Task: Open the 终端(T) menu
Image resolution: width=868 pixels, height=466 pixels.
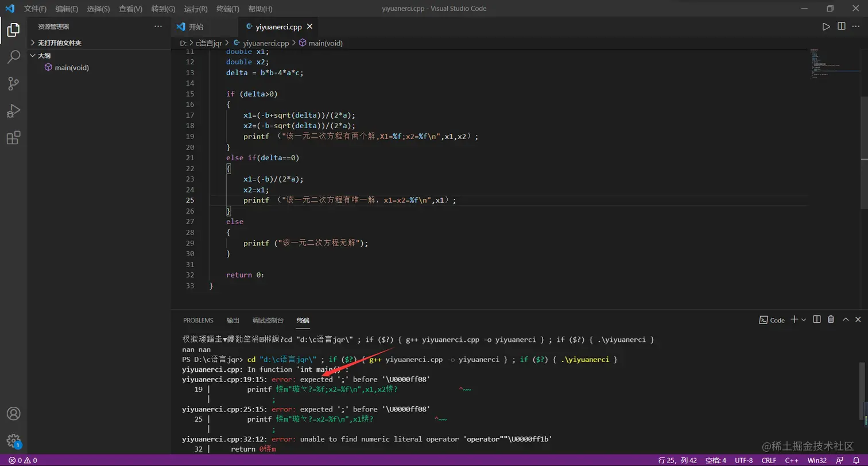Action: click(228, 9)
